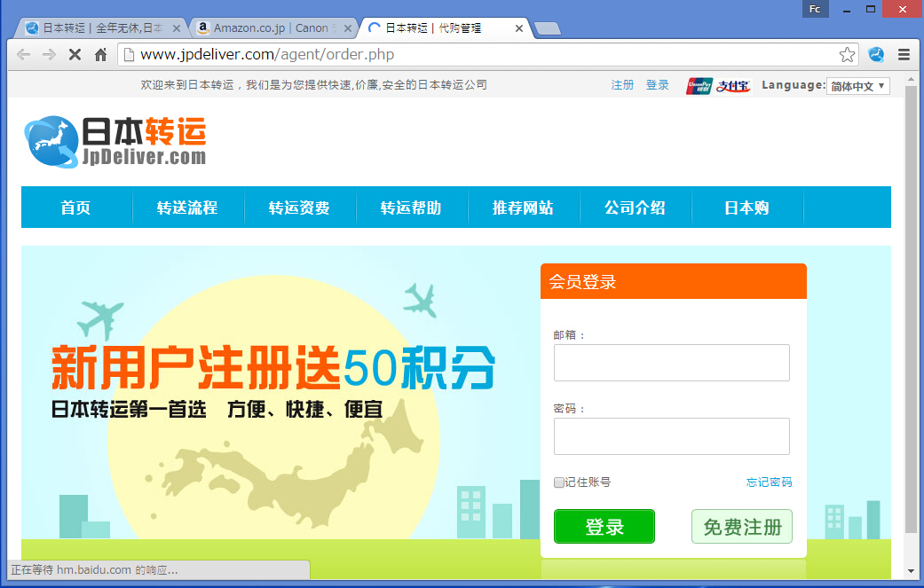
Task: Stop page loading with the X icon
Action: click(75, 55)
